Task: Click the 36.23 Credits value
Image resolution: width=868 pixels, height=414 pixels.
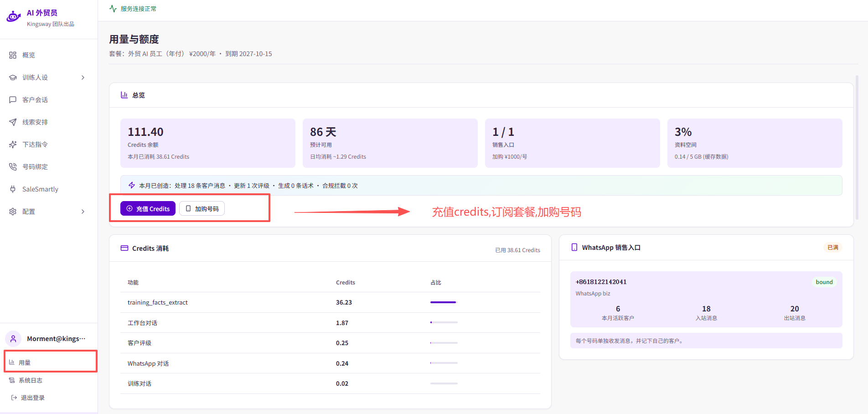Action: [344, 302]
